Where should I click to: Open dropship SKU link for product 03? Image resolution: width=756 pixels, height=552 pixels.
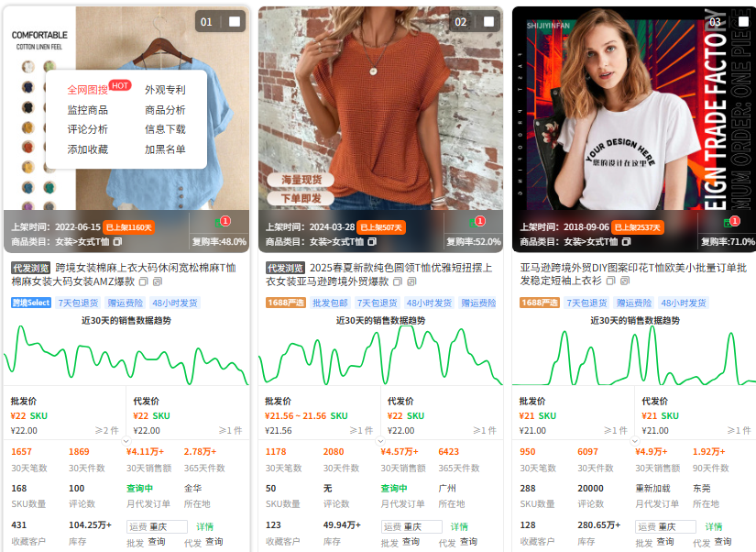pyautogui.click(x=670, y=416)
